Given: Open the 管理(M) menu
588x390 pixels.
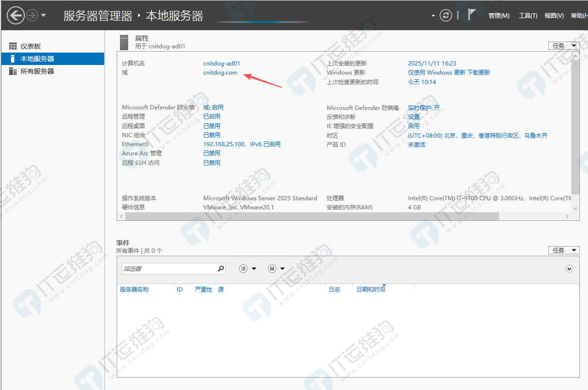Looking at the screenshot, I should click(x=499, y=16).
